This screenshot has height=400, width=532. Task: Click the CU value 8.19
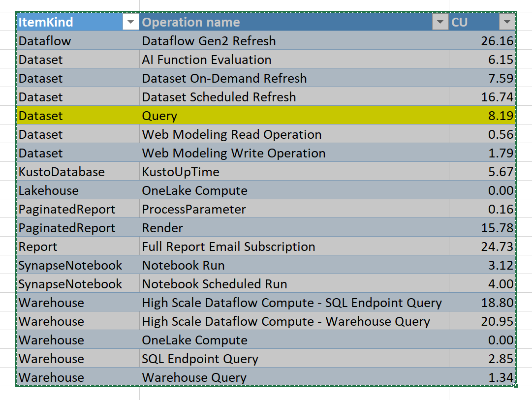[x=501, y=116]
